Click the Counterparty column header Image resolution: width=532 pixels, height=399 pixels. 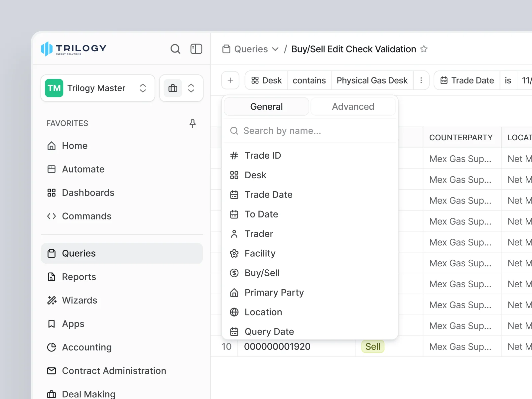click(462, 138)
